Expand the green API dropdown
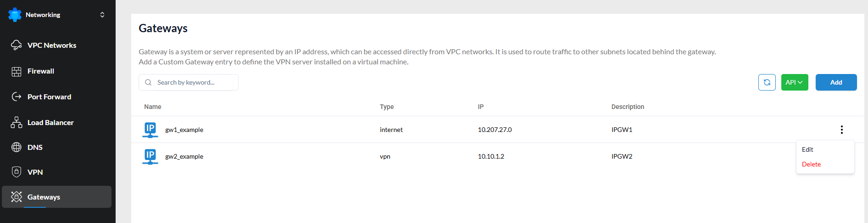868x223 pixels. [x=795, y=82]
